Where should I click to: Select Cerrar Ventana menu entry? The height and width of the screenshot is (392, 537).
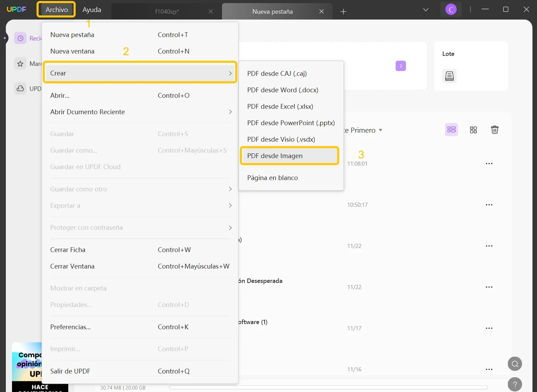[x=140, y=266]
